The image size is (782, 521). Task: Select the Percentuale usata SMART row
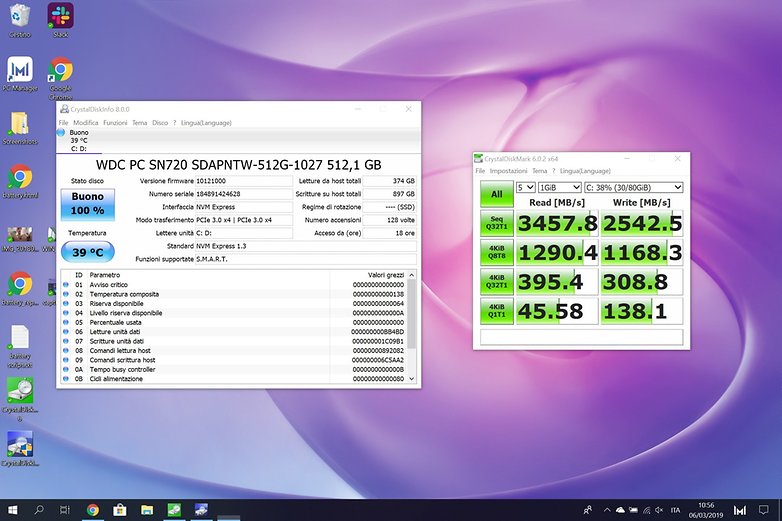coord(234,323)
